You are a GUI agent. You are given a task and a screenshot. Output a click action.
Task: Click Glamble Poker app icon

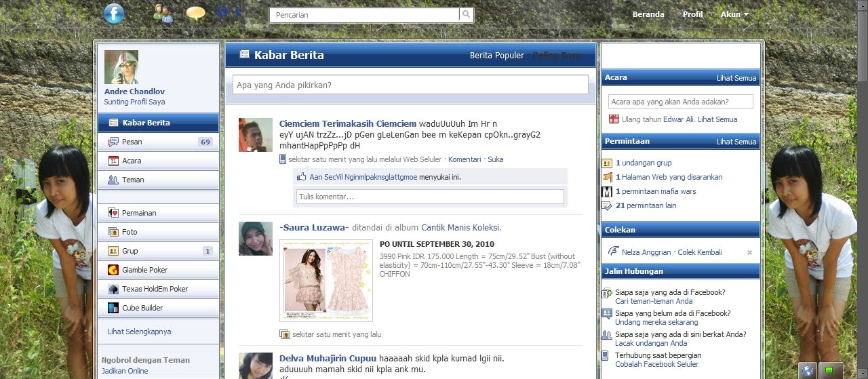click(x=113, y=270)
